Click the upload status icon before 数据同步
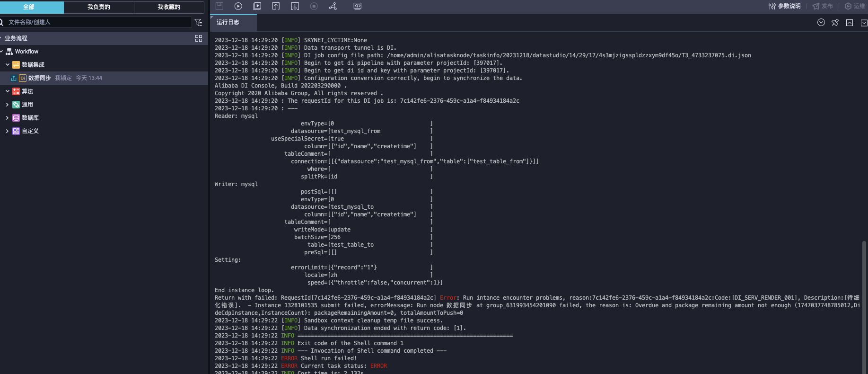 point(14,78)
